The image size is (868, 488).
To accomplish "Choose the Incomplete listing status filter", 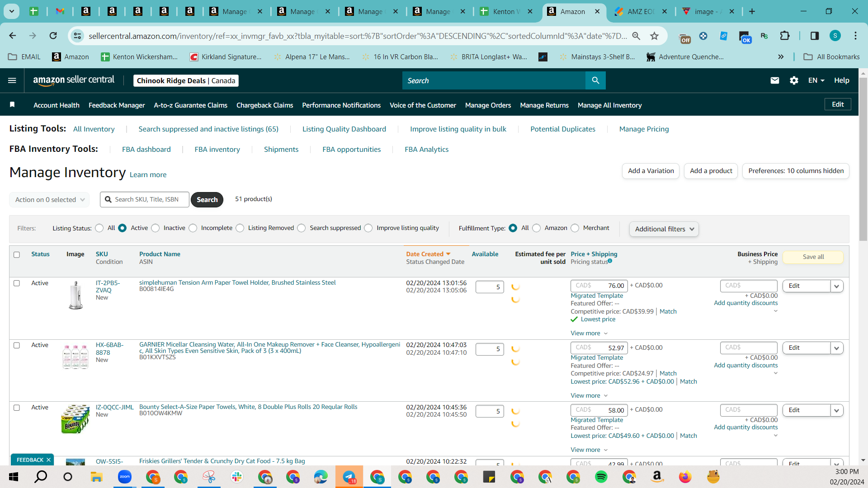I will [x=193, y=228].
